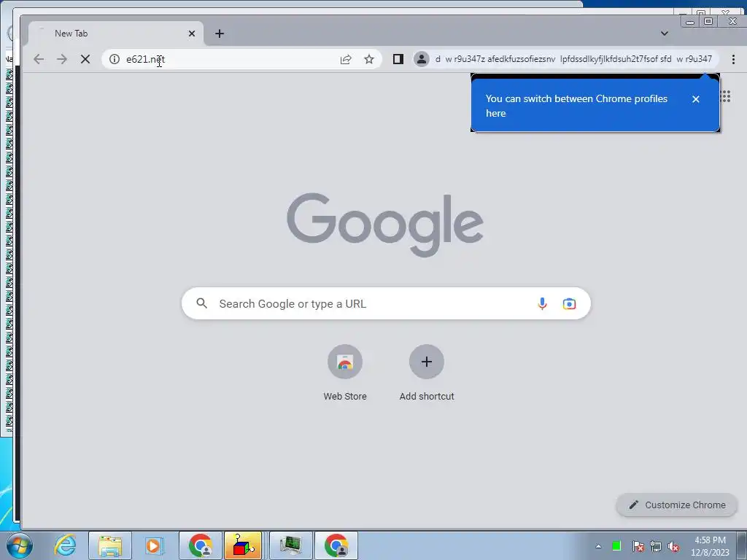The width and height of the screenshot is (747, 560).
Task: Open the Google apps grid
Action: tap(726, 97)
